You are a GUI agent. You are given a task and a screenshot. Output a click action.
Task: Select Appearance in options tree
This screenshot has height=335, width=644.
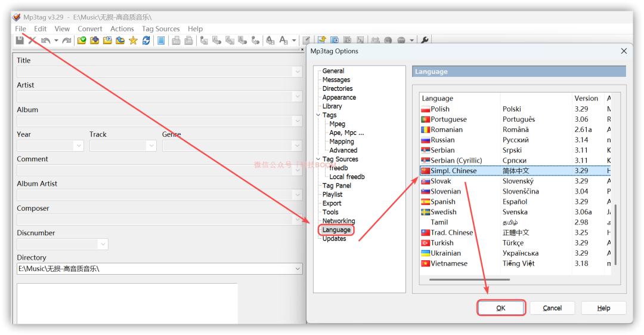[339, 97]
